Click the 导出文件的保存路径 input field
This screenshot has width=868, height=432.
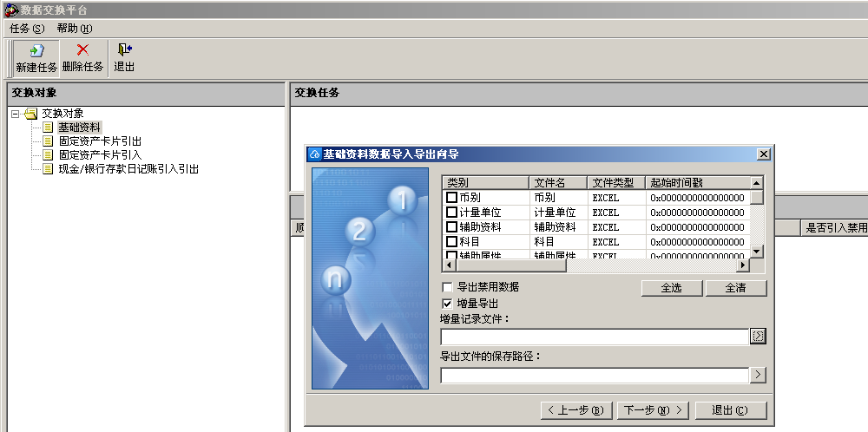point(595,376)
